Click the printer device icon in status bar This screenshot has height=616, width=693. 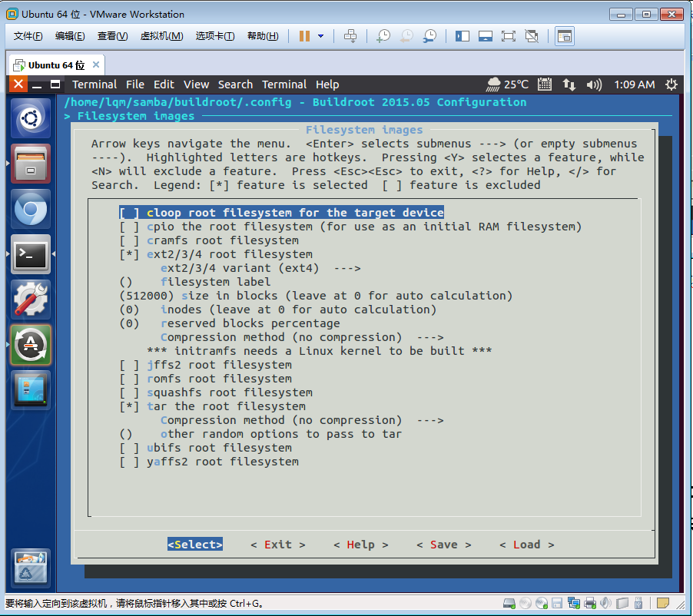click(590, 603)
